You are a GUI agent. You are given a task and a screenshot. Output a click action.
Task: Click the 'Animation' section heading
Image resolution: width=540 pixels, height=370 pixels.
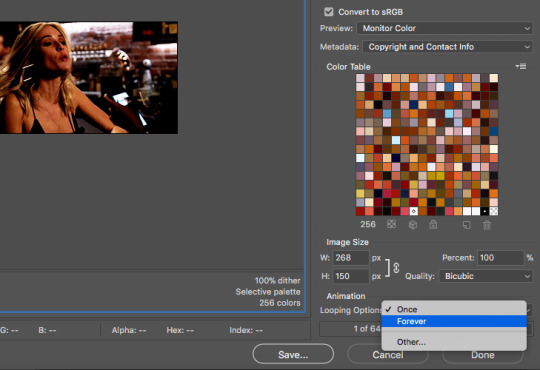(x=346, y=296)
